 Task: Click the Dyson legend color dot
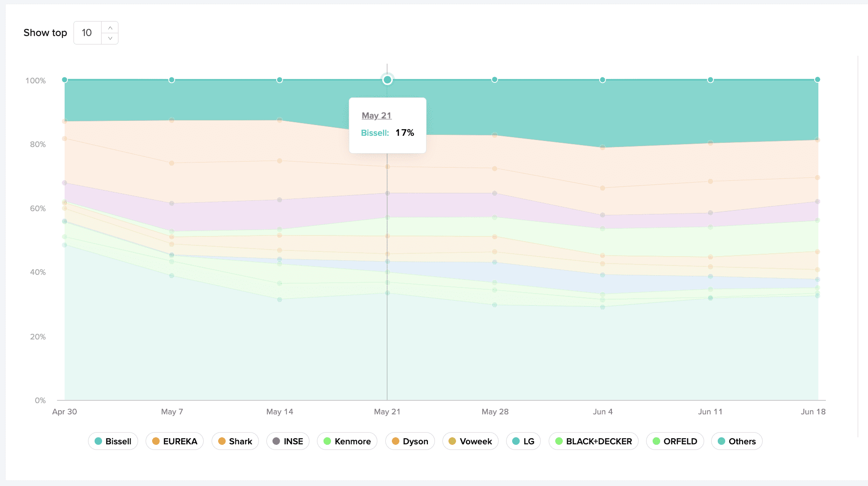(x=396, y=441)
